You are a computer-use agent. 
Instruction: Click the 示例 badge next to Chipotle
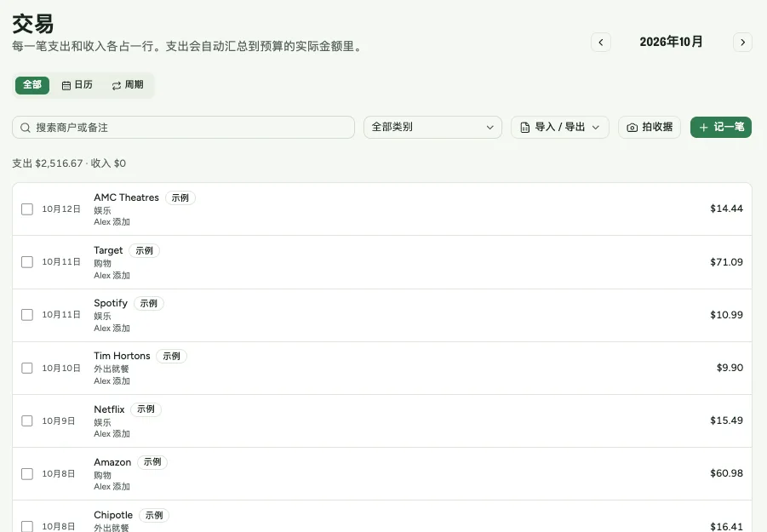tap(154, 515)
